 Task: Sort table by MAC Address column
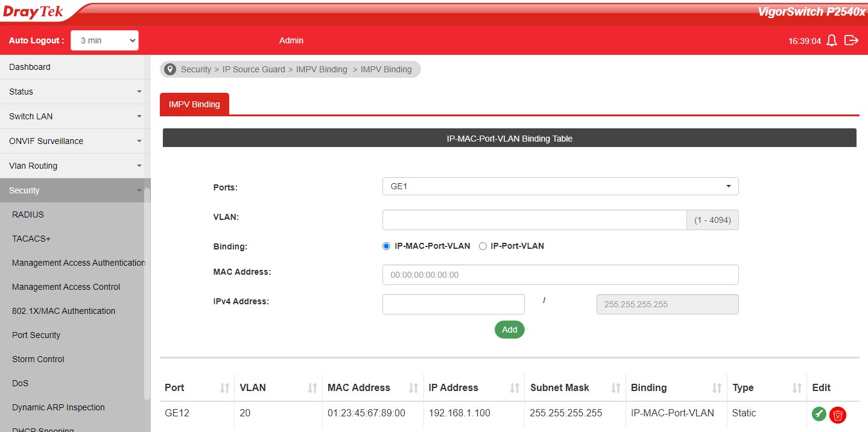[x=414, y=388]
